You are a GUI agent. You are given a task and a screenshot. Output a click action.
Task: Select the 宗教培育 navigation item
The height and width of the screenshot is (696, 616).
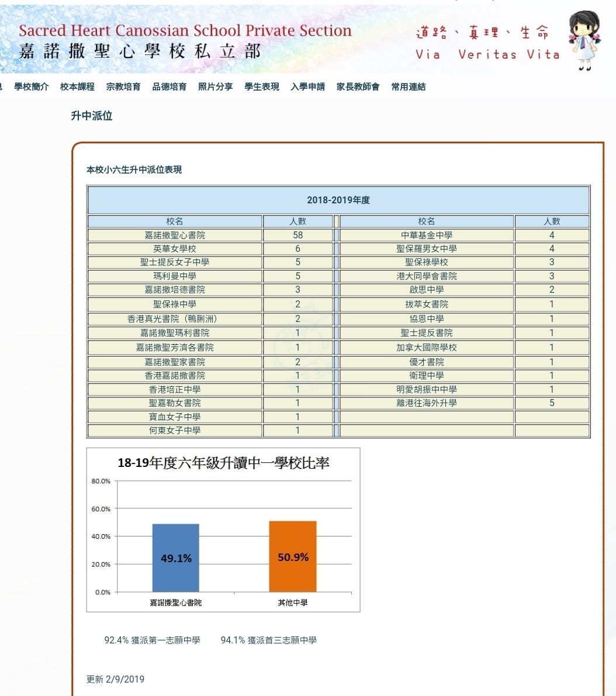pyautogui.click(x=123, y=86)
